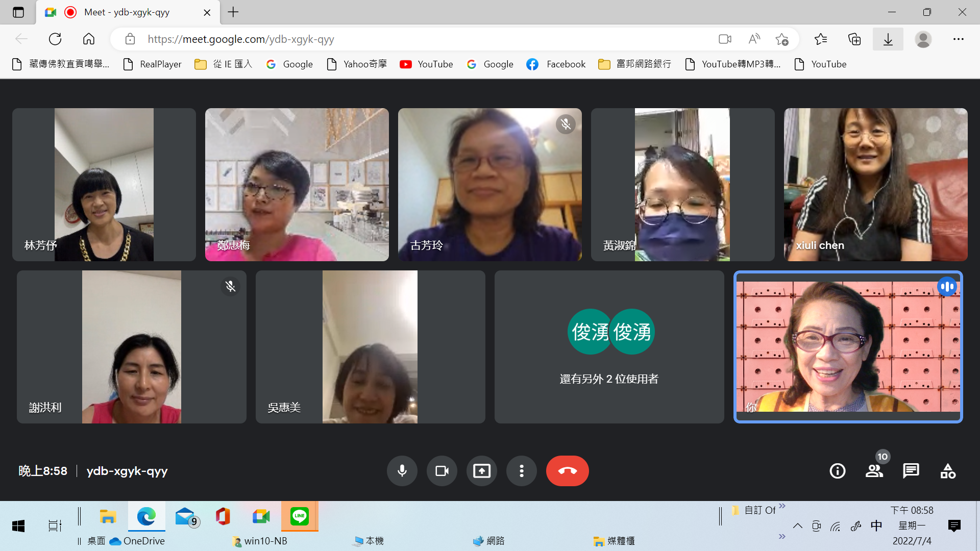Open the YouTube bookmark with the red icon

tap(426, 64)
